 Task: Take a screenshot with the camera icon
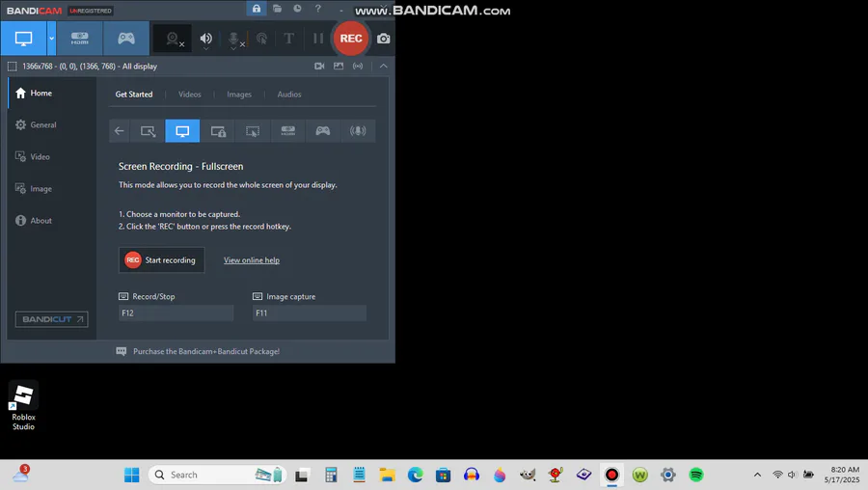[x=383, y=39]
